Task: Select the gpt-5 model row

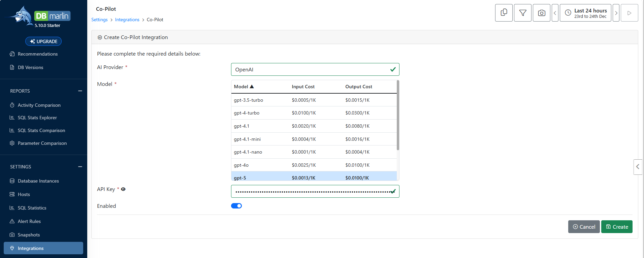Action: click(314, 176)
